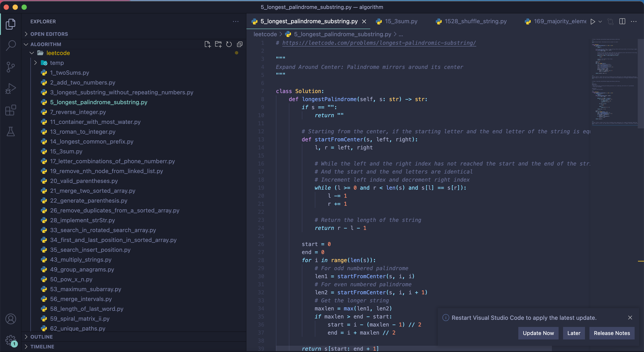Open the Testing flask view
Screen dimensions: 644x352
[x=11, y=131]
